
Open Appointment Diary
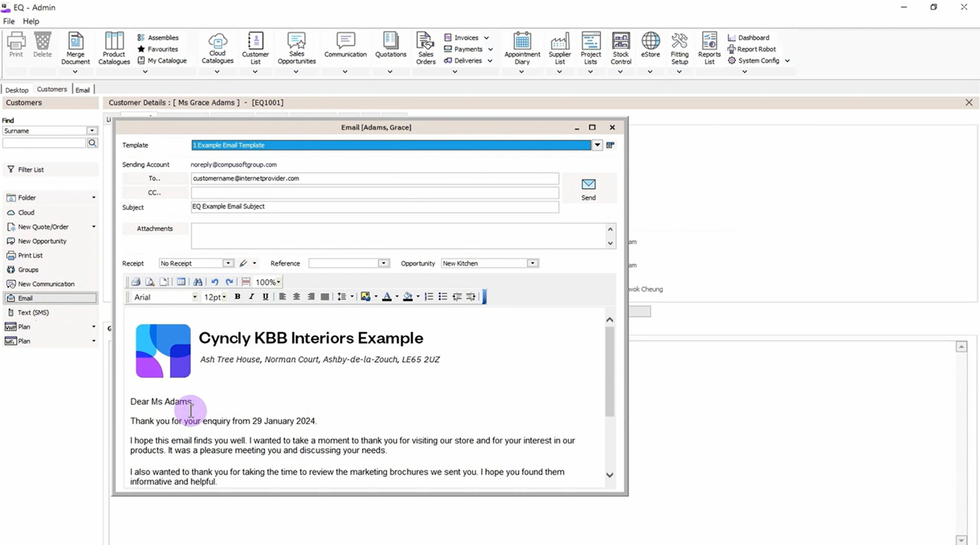(x=522, y=49)
